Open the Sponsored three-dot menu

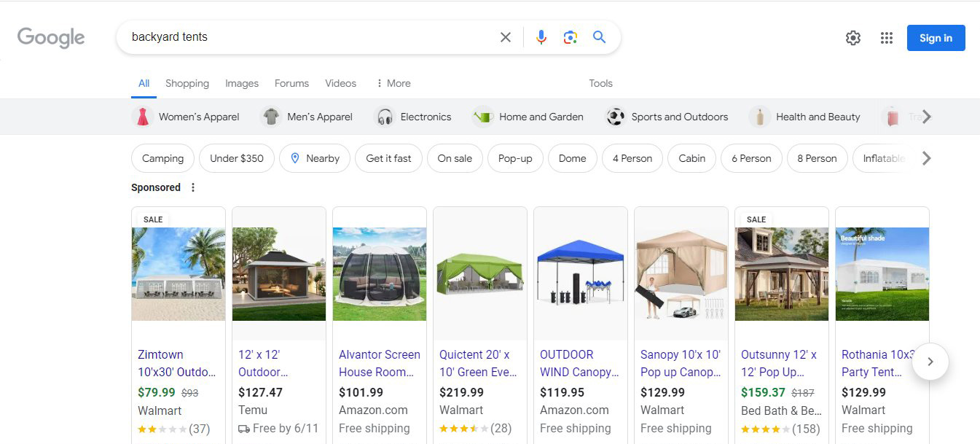(193, 187)
